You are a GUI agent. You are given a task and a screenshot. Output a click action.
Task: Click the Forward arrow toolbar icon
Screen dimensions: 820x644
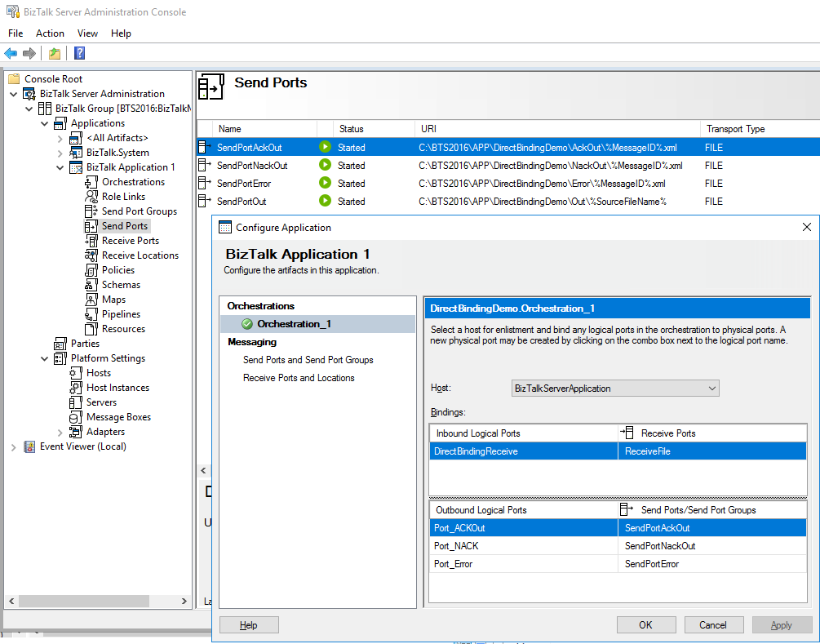pyautogui.click(x=29, y=53)
